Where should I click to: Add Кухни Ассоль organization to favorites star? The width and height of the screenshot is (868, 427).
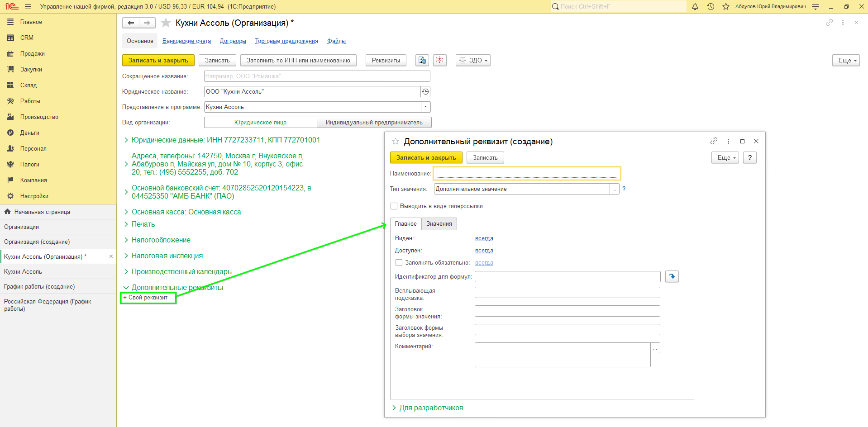click(166, 23)
